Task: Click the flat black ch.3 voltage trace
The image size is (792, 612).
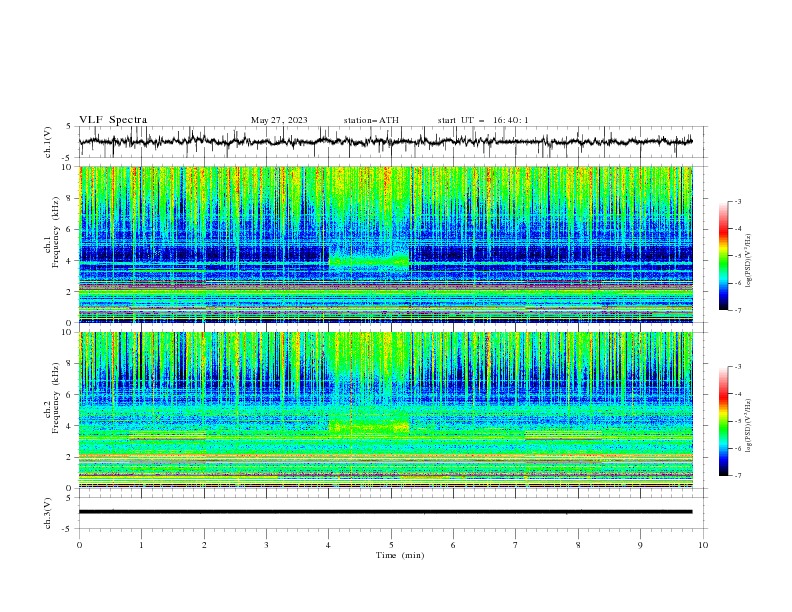Action: coord(385,512)
